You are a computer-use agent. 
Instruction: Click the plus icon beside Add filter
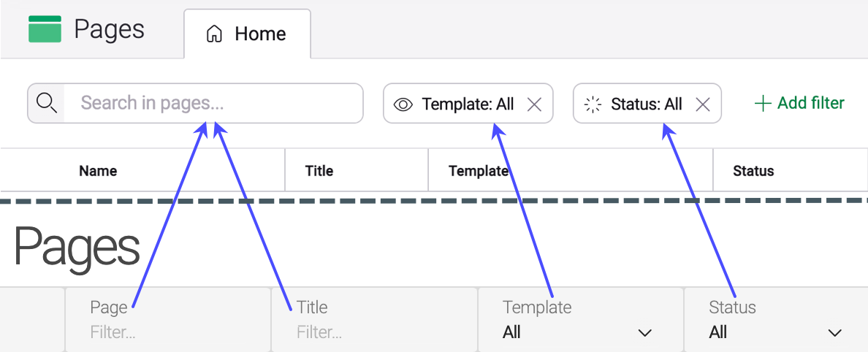763,103
